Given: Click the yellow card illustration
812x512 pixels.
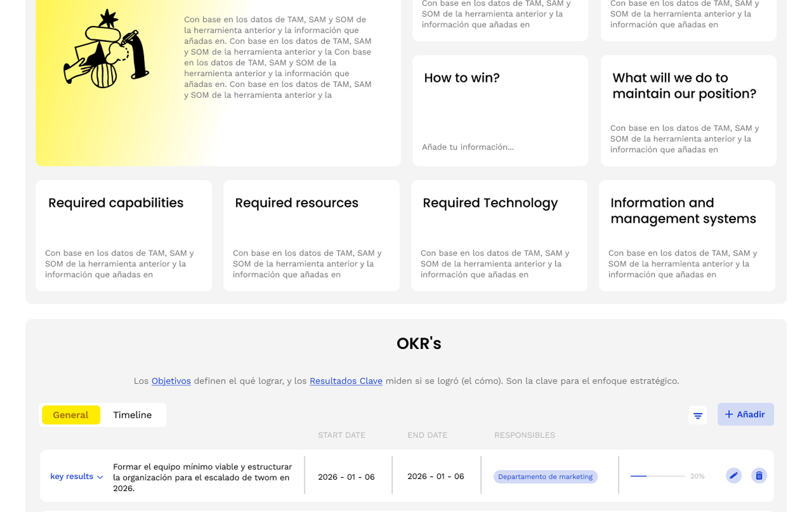Looking at the screenshot, I should click(106, 49).
